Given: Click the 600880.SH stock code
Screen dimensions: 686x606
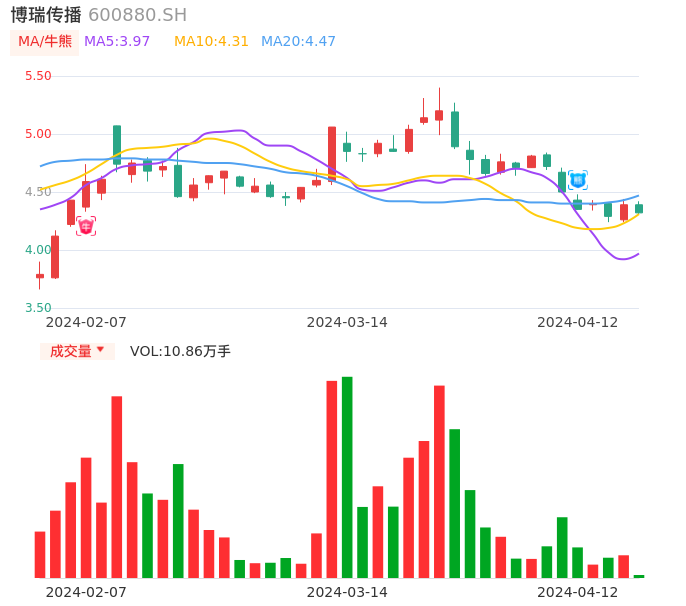Looking at the screenshot, I should tap(137, 15).
